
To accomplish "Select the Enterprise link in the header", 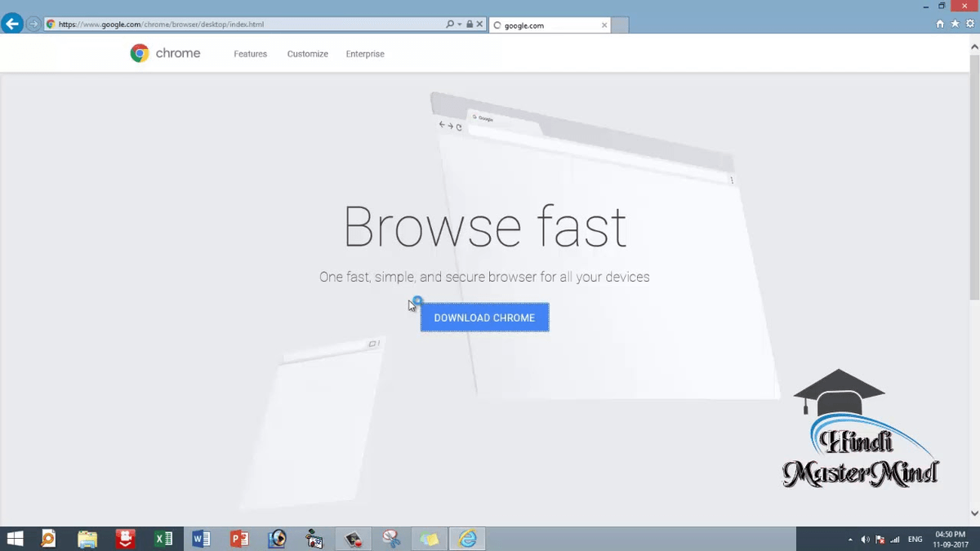I will [364, 53].
